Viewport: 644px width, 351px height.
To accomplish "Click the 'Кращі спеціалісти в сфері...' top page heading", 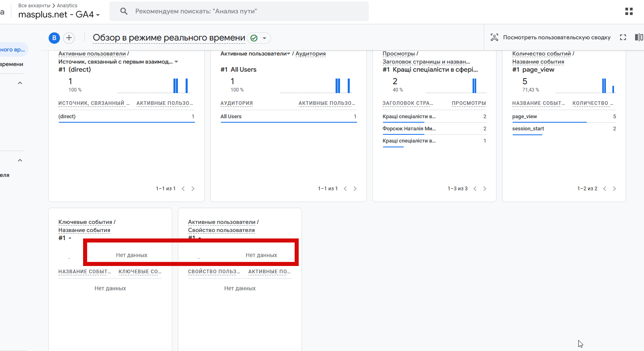I will 435,70.
